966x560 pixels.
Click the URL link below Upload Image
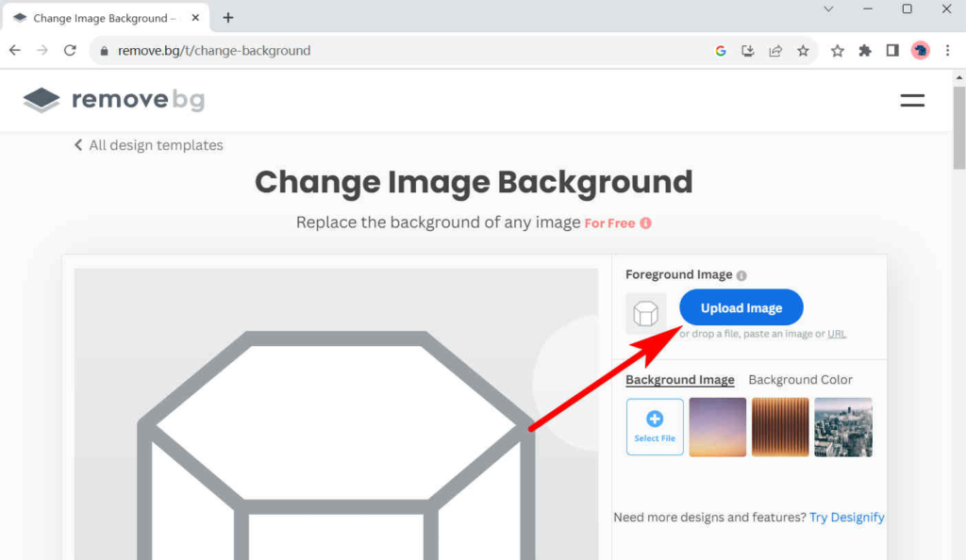click(838, 334)
